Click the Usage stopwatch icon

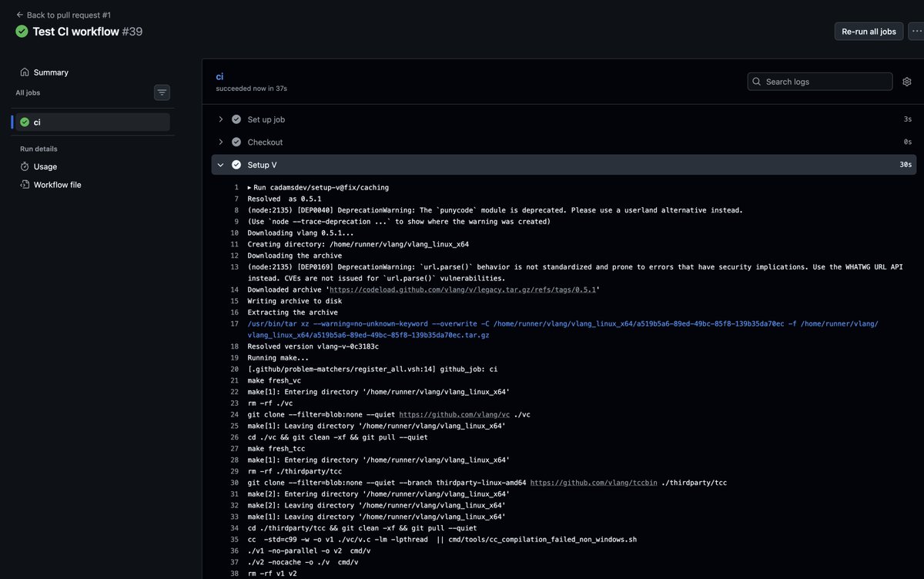coord(25,166)
